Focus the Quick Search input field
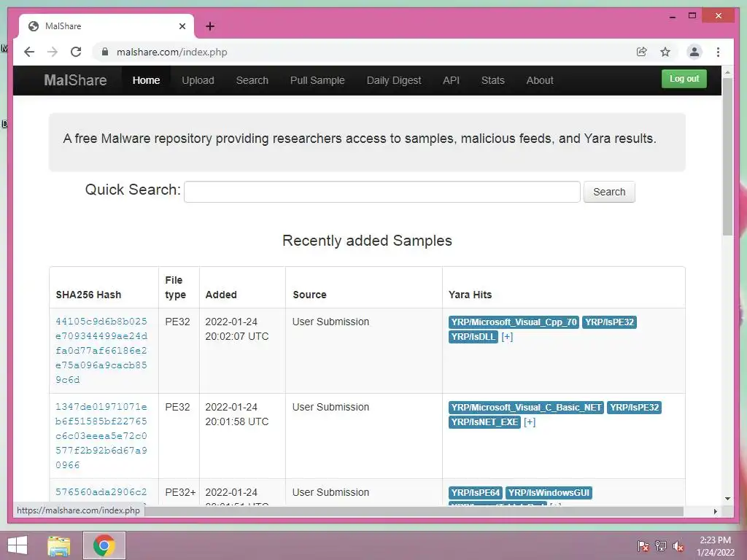 pyautogui.click(x=382, y=192)
